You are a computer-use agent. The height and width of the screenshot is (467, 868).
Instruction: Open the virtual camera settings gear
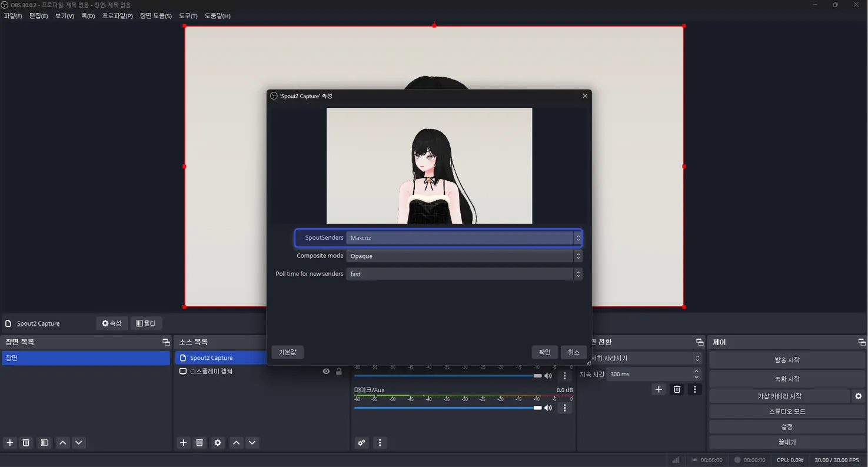click(858, 396)
